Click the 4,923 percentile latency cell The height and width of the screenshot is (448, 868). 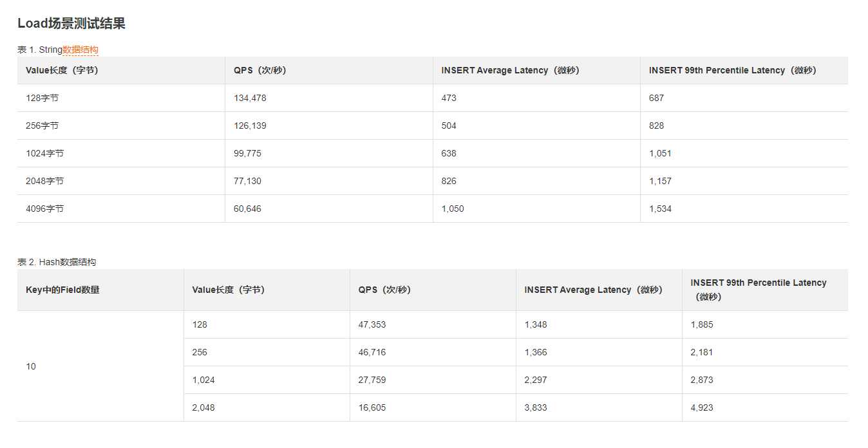[x=702, y=407]
